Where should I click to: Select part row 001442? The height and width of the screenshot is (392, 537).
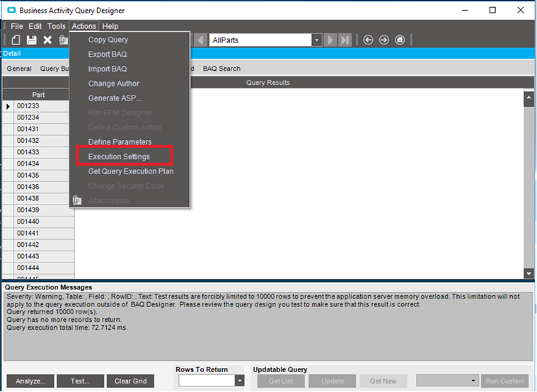pos(44,245)
